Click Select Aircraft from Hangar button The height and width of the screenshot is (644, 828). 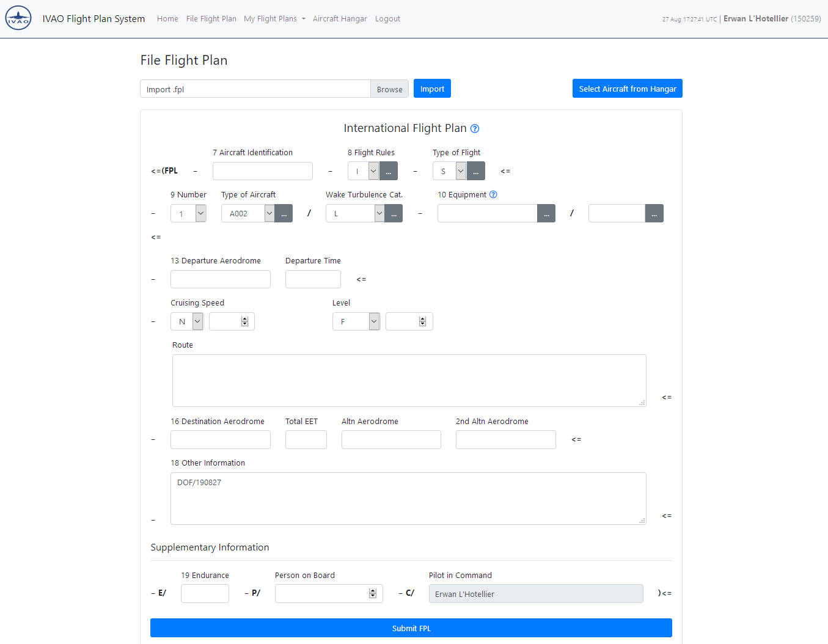(627, 89)
